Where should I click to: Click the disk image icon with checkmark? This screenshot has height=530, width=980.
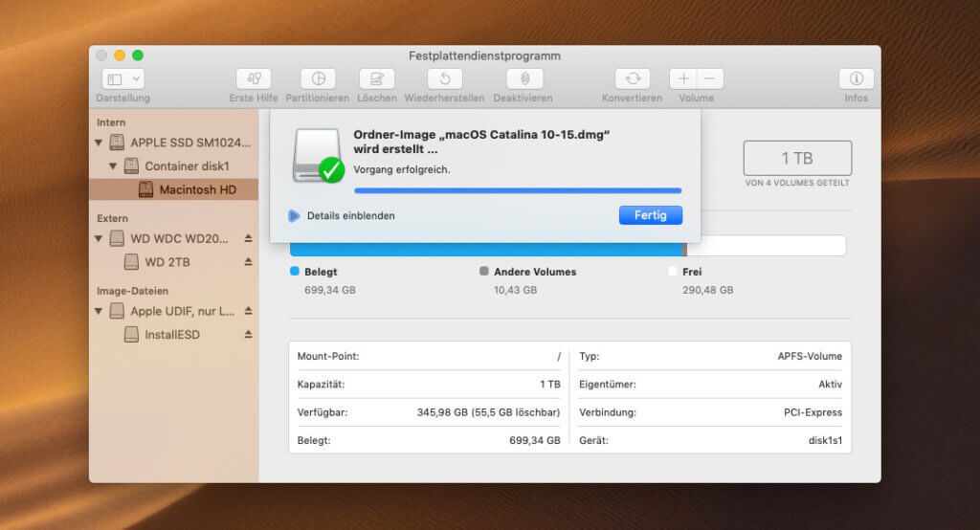point(318,156)
